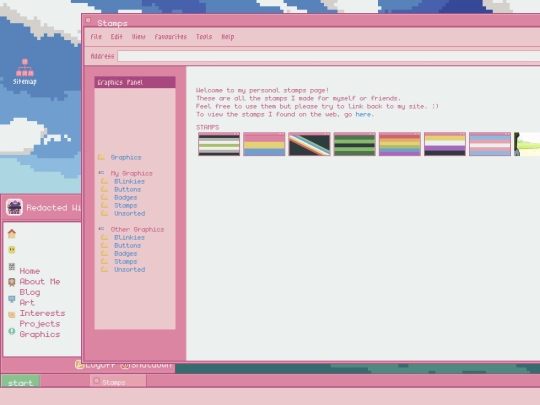Image resolution: width=540 pixels, height=405 pixels.
Task: Click the blue monitor icon in start menu
Action: point(12,299)
